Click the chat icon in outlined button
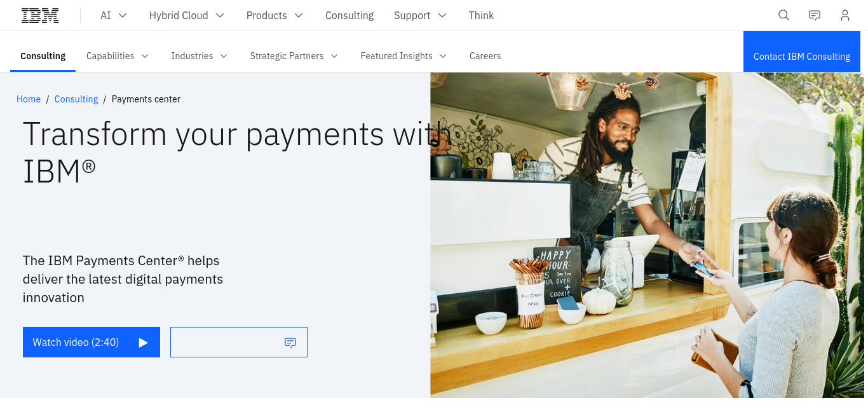Viewport: 868px width, 414px height. 290,343
